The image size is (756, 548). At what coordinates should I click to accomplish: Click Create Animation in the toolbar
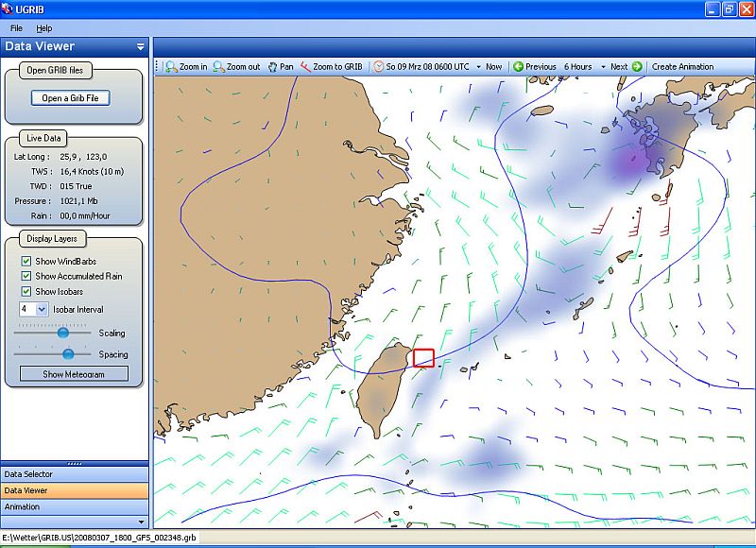[682, 67]
